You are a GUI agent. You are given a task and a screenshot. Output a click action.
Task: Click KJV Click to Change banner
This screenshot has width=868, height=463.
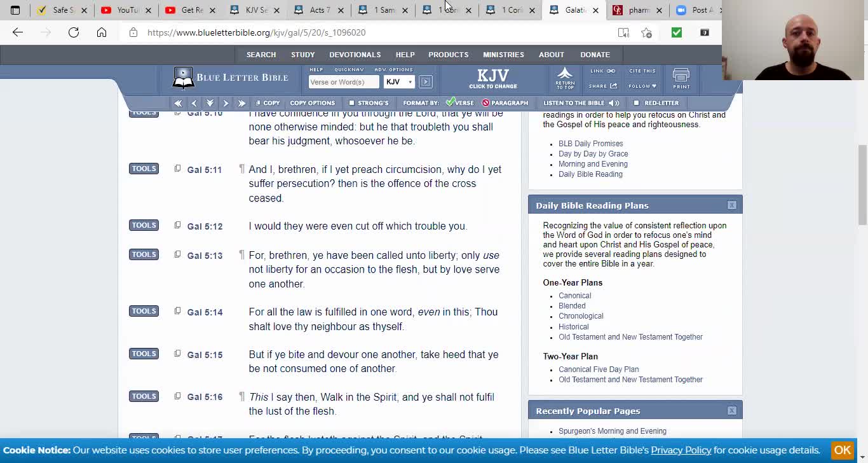[x=493, y=79]
